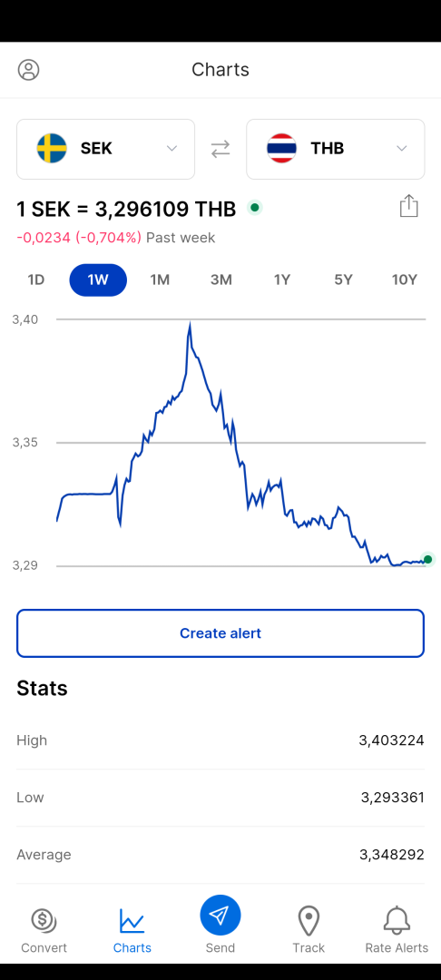Tap the Create alert button
This screenshot has width=441, height=980.
point(220,633)
